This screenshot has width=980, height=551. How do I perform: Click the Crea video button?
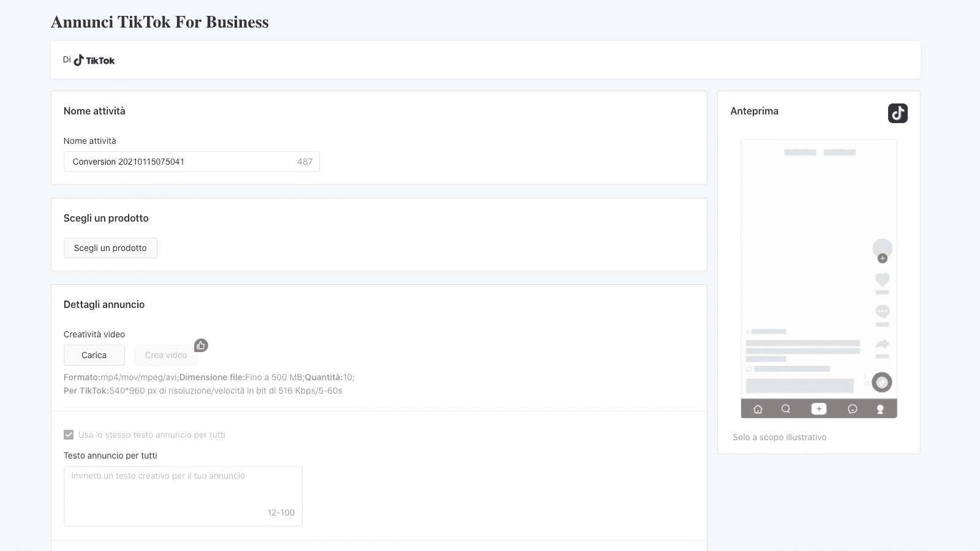point(166,355)
